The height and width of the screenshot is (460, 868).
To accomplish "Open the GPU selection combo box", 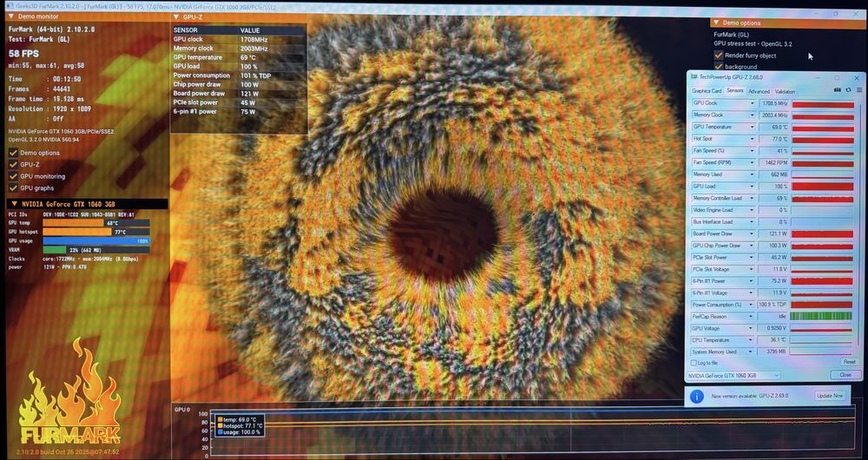I will 733,376.
